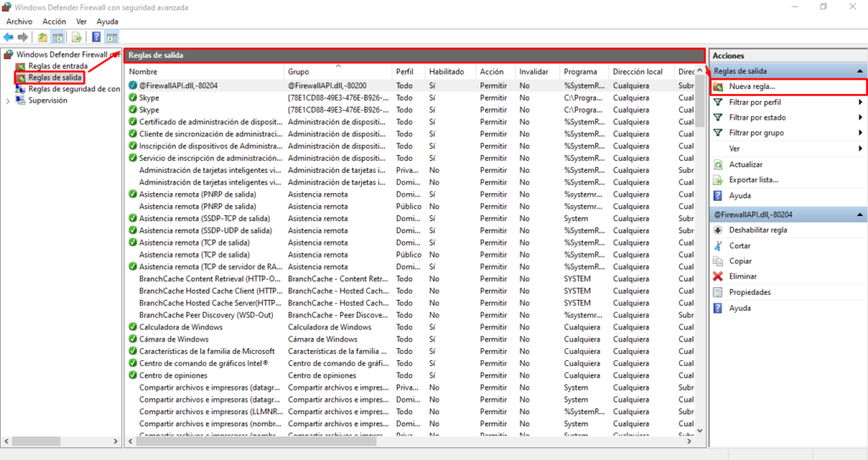Screen dimensions: 868x460
Task: Sort by the Habilitado column header
Action: (x=450, y=72)
